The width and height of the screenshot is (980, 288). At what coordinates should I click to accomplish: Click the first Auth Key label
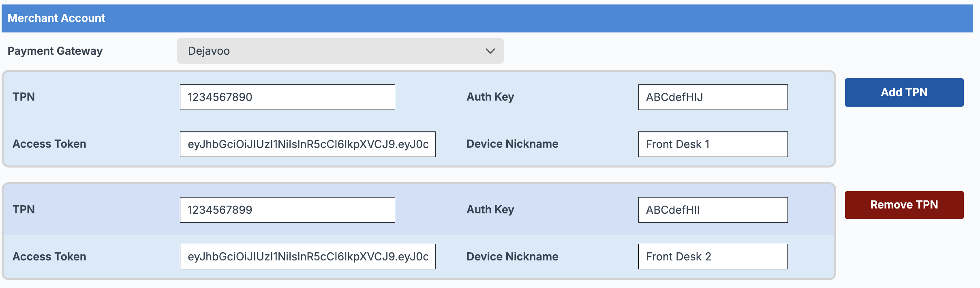pos(490,97)
